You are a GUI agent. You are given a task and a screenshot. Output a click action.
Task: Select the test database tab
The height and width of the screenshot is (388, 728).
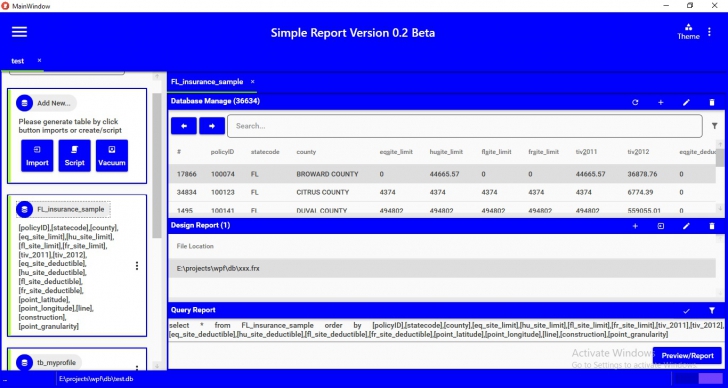pos(18,61)
